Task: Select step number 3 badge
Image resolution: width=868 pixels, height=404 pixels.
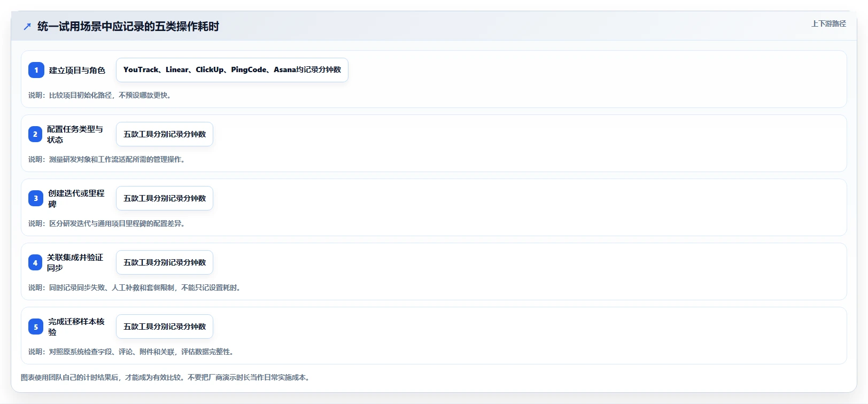Action: (x=36, y=198)
